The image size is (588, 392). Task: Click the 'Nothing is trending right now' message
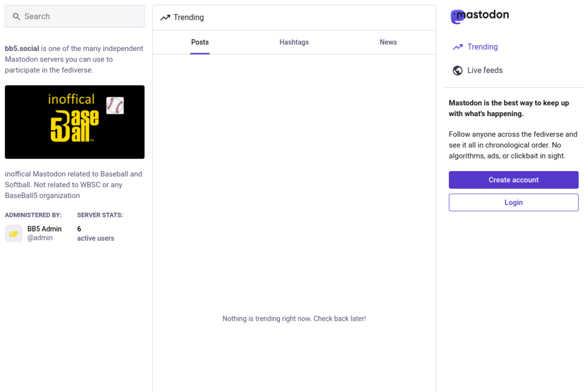point(294,318)
